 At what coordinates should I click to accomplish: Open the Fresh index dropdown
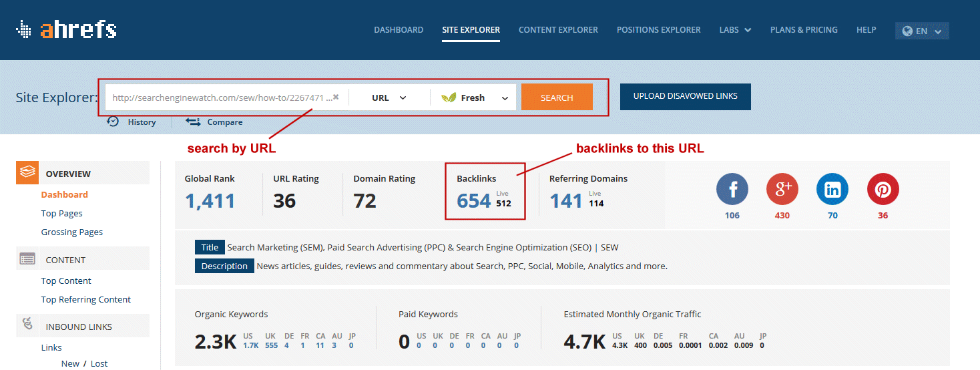pos(475,98)
